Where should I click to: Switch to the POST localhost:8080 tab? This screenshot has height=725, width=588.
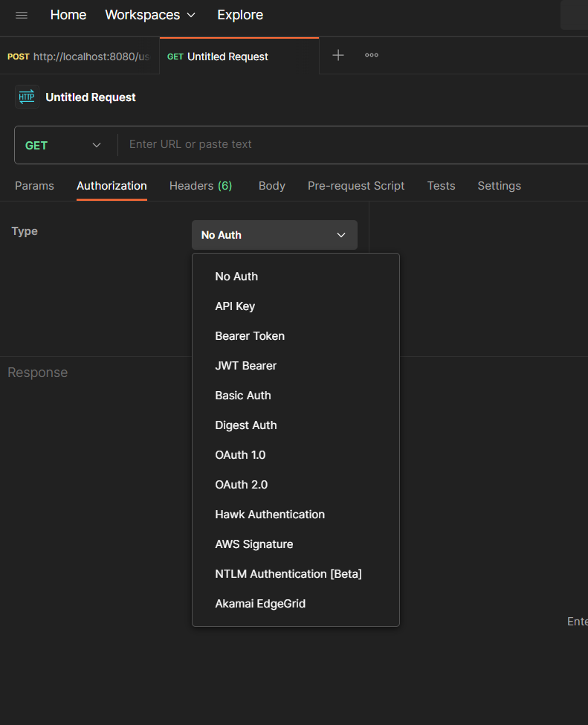[80, 57]
